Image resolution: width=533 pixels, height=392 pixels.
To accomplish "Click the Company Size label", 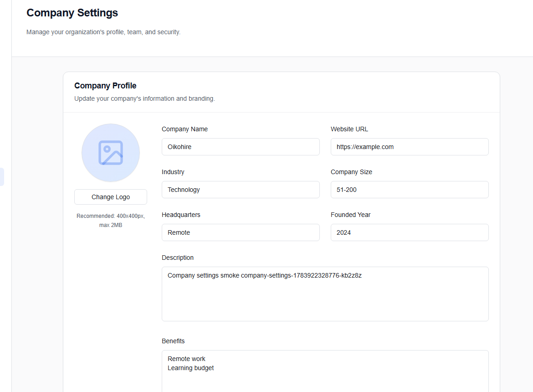I will [351, 172].
